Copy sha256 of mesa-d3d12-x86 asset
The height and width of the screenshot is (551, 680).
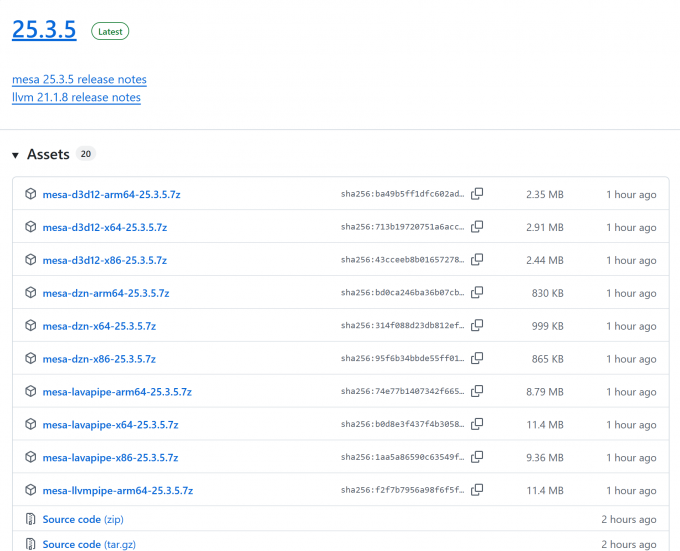click(477, 260)
